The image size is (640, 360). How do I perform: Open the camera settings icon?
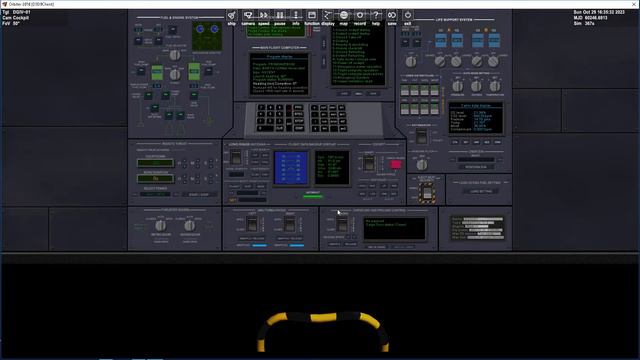[x=248, y=16]
